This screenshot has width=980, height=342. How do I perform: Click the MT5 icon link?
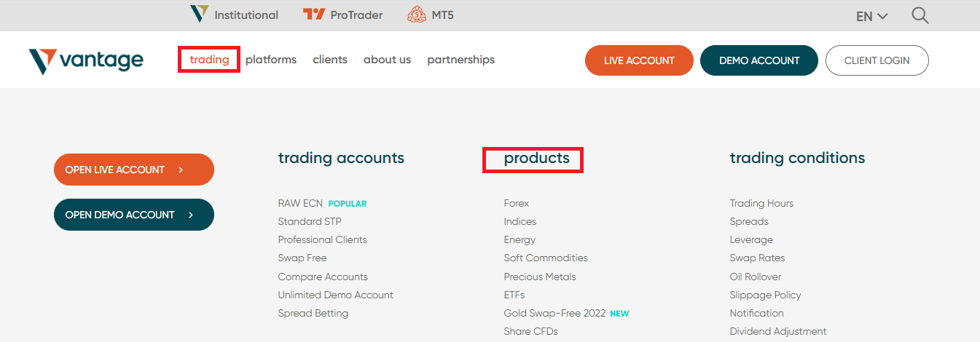pos(417,15)
